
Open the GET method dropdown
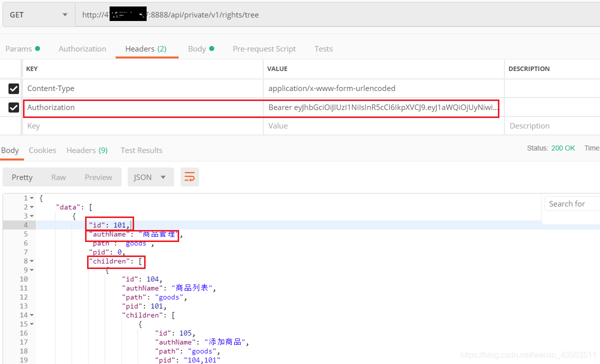pyautogui.click(x=39, y=15)
